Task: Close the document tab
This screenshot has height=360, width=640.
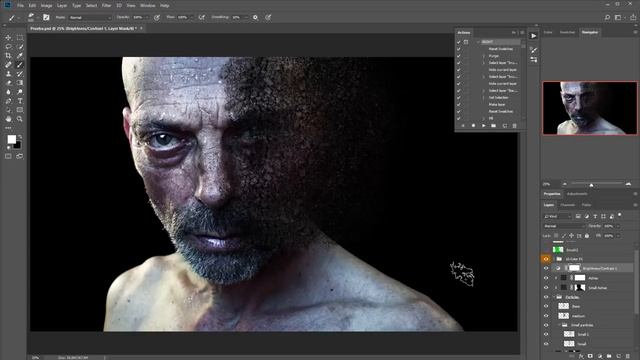Action: click(x=141, y=29)
